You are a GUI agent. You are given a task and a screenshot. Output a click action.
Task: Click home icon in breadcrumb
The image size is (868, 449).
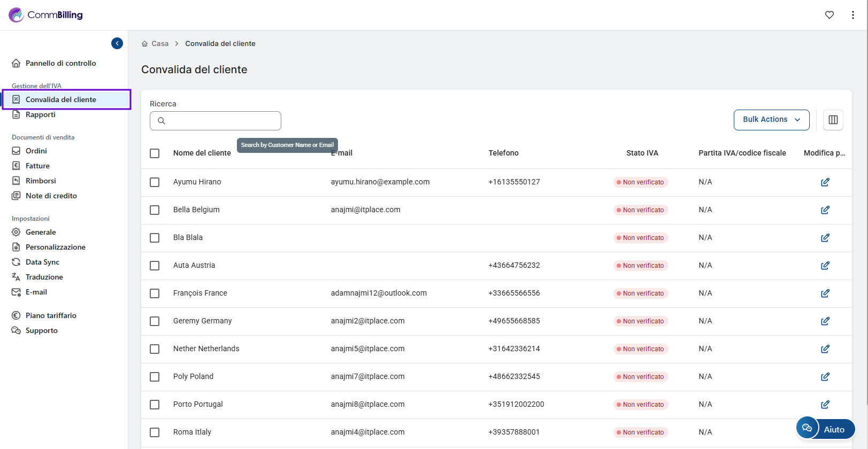tap(144, 44)
